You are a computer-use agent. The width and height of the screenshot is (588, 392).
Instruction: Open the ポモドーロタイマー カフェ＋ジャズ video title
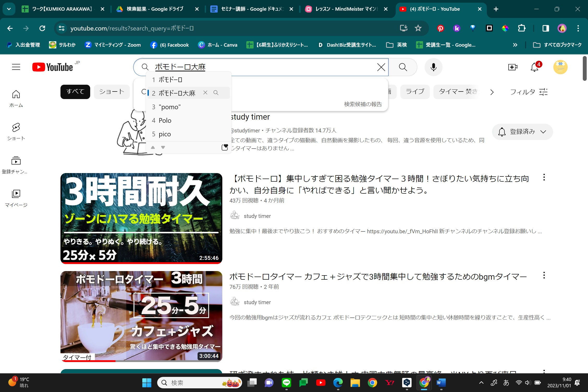tap(378, 276)
